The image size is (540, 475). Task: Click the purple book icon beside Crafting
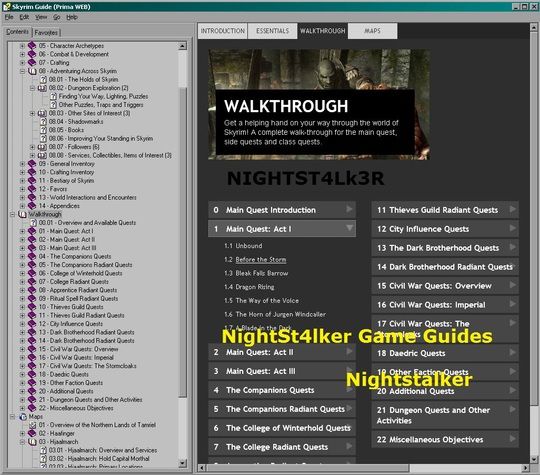[32, 63]
